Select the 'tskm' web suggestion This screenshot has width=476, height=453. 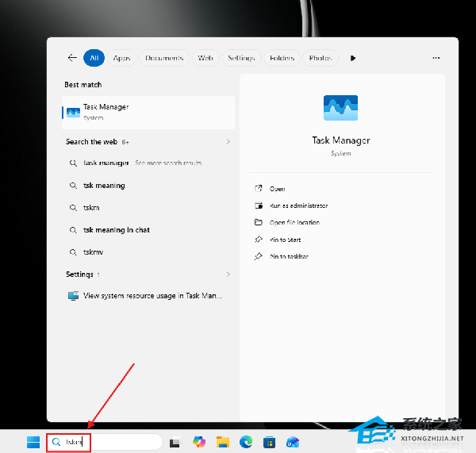point(148,208)
